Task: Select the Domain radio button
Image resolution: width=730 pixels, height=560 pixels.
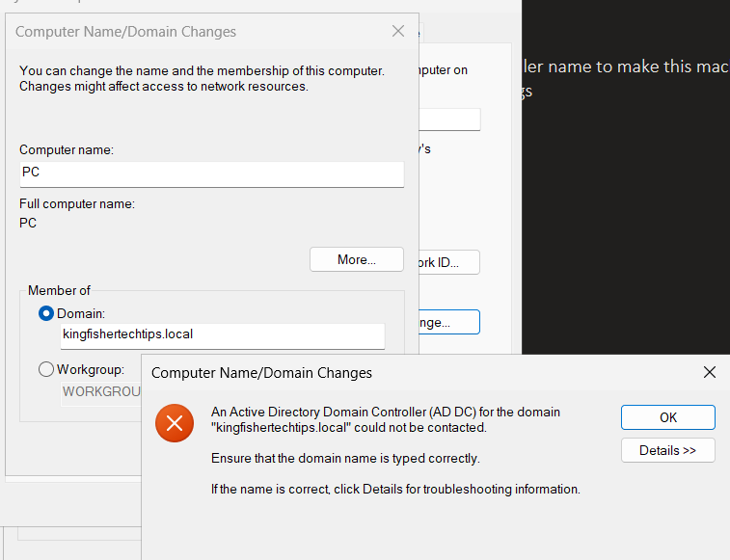Action: 46,313
